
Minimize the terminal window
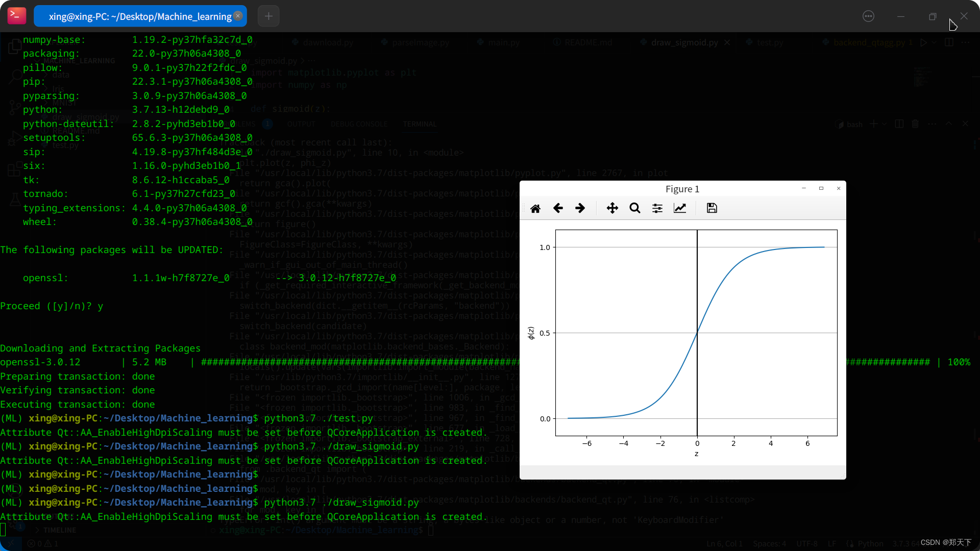tap(901, 16)
